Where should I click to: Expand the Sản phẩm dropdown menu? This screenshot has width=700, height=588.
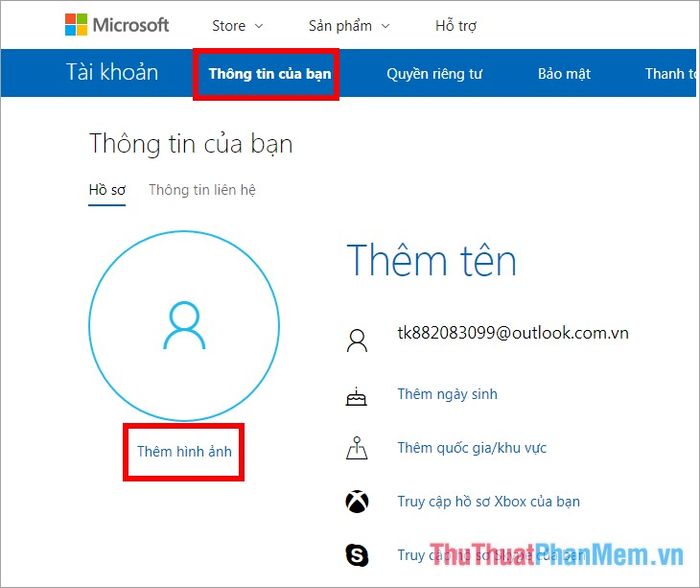click(349, 26)
